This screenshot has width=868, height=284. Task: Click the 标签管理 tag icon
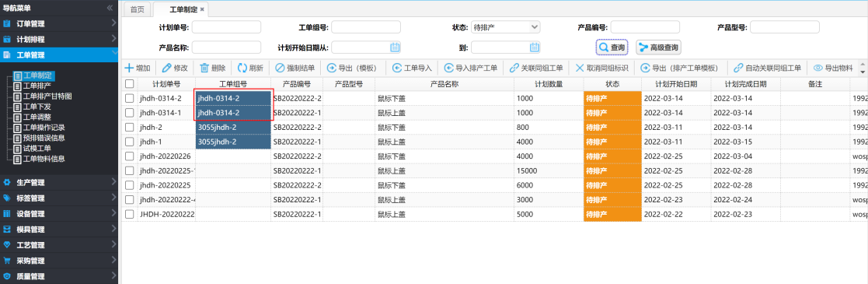(x=7, y=198)
